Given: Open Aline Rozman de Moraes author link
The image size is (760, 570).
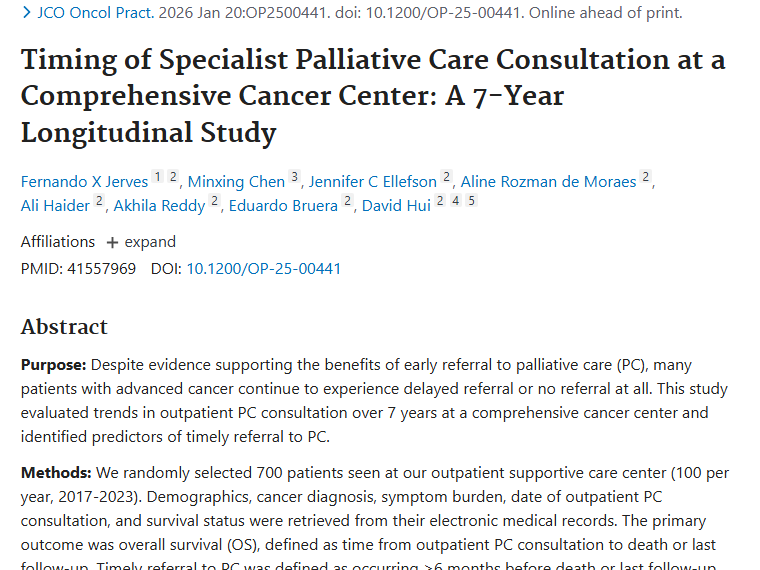Looking at the screenshot, I should coord(548,181).
